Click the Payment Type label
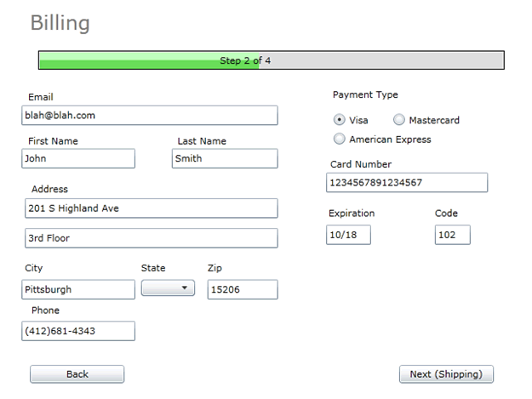 [x=365, y=94]
